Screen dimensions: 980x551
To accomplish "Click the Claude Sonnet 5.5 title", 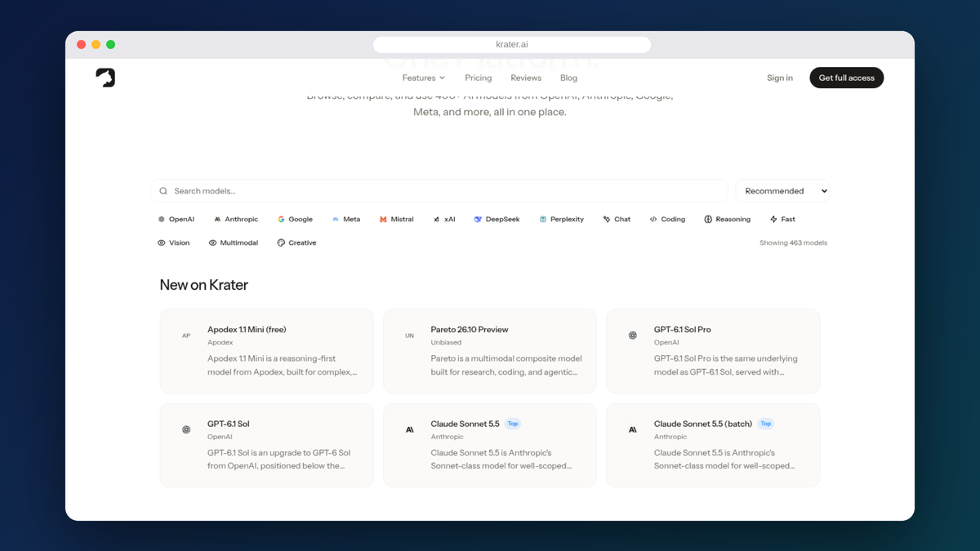I will [x=465, y=424].
